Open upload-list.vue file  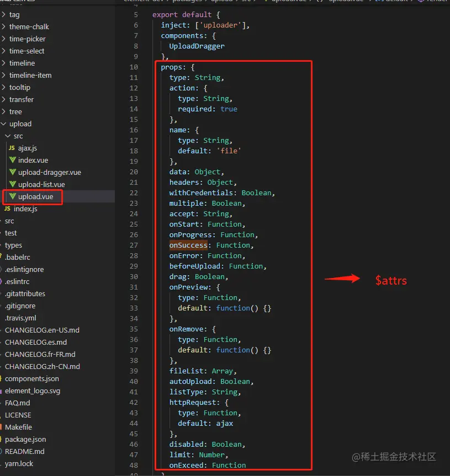[41, 185]
